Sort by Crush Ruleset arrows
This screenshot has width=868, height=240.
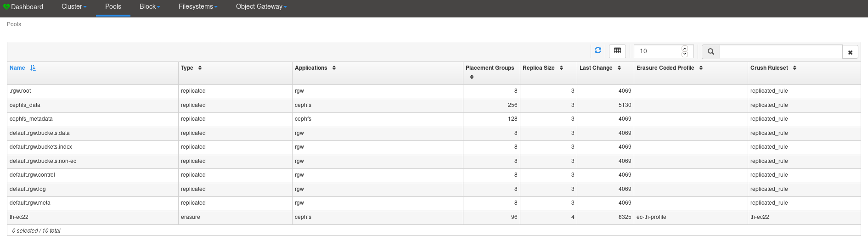pos(795,68)
